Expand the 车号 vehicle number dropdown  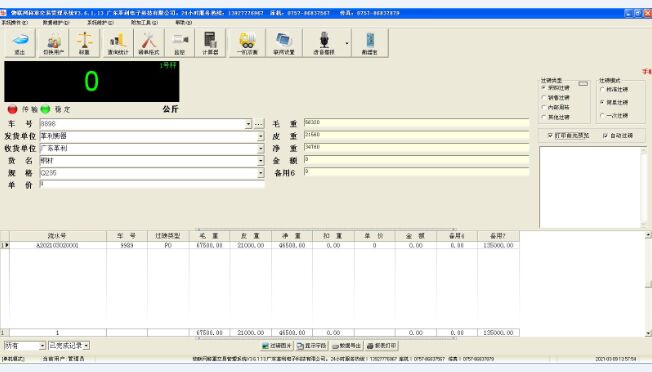click(x=248, y=124)
